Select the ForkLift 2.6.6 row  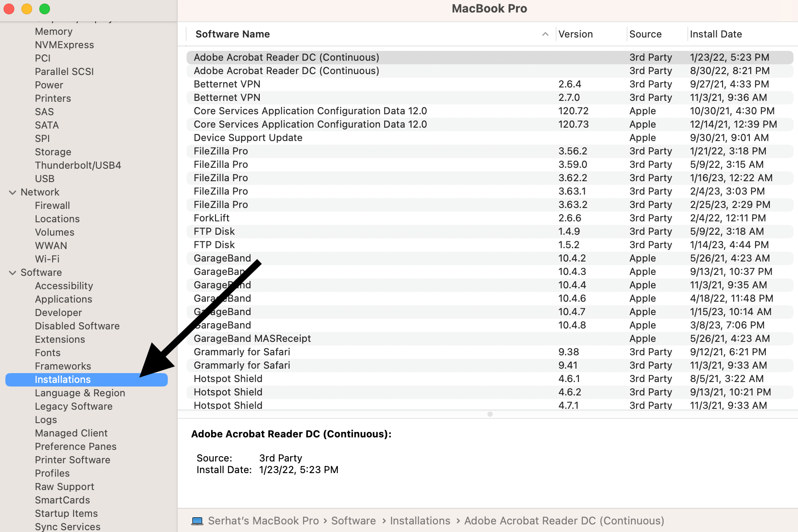(x=490, y=218)
